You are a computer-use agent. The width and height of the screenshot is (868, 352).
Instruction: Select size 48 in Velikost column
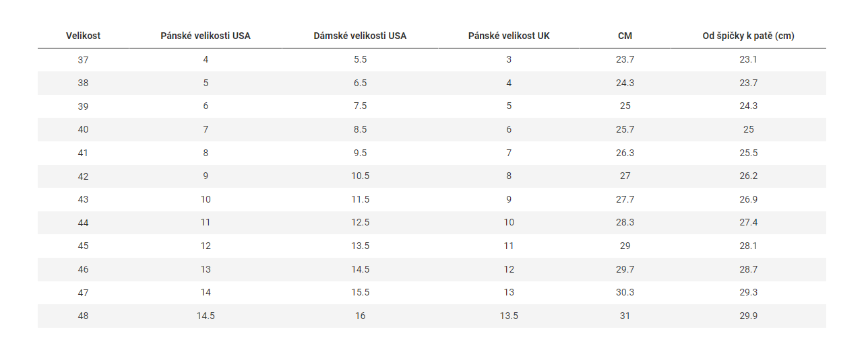(x=83, y=316)
